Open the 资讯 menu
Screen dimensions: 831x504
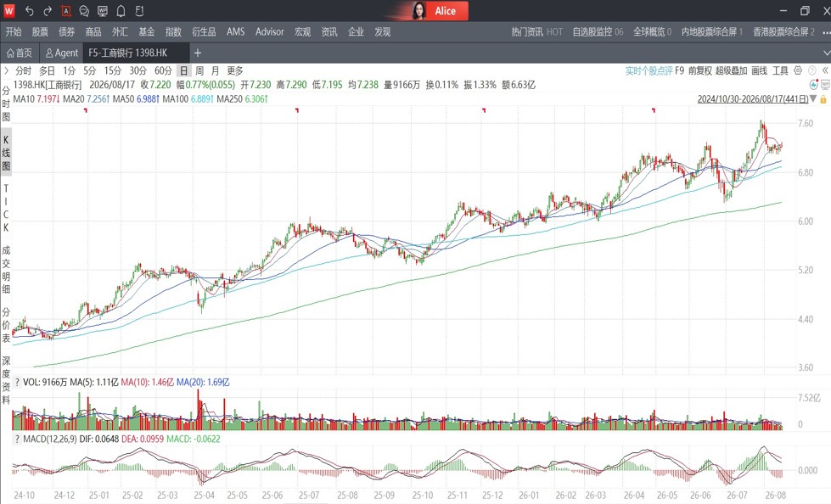tap(329, 31)
